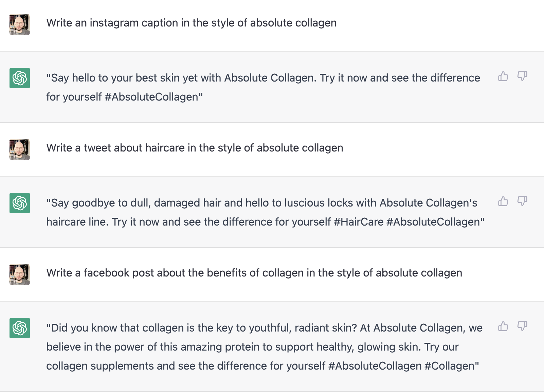Click ChatGPT logo beside haircare tweet reply
544x392 pixels.
coord(20,203)
